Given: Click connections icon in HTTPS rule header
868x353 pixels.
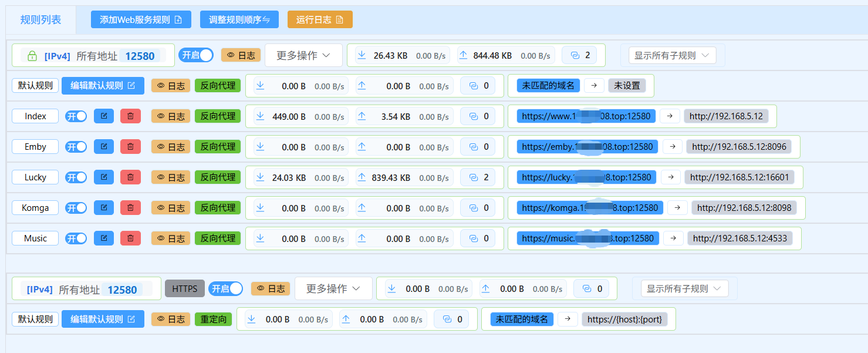Looking at the screenshot, I should tap(587, 289).
